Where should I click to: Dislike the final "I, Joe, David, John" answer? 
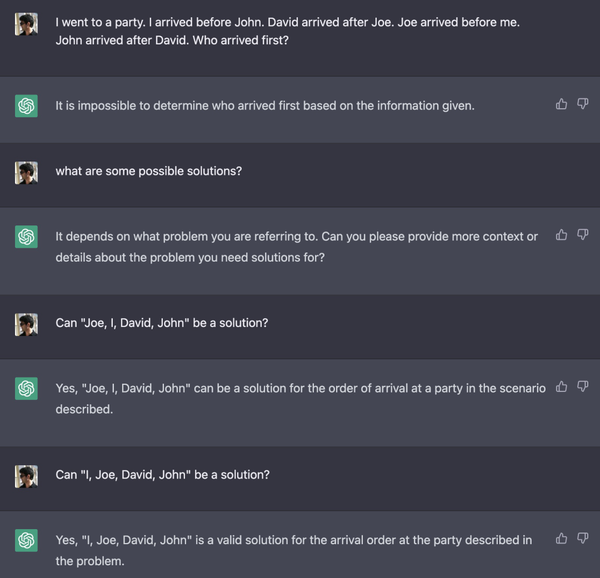[x=582, y=539]
